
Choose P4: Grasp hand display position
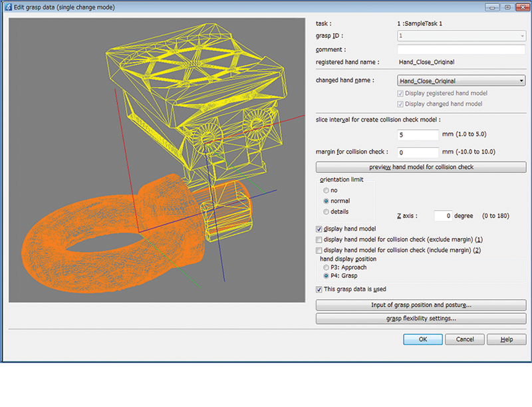click(327, 275)
